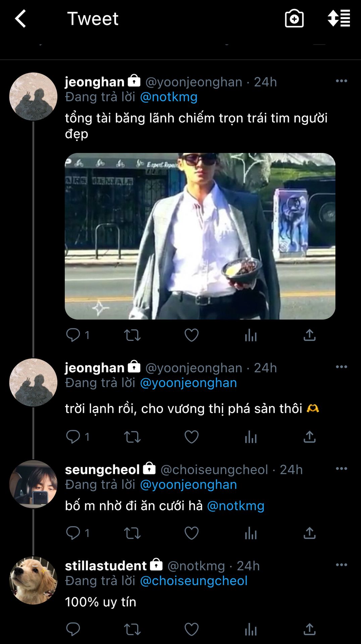This screenshot has height=644, width=361.
Task: Tap the sort replies icon
Action: (339, 18)
